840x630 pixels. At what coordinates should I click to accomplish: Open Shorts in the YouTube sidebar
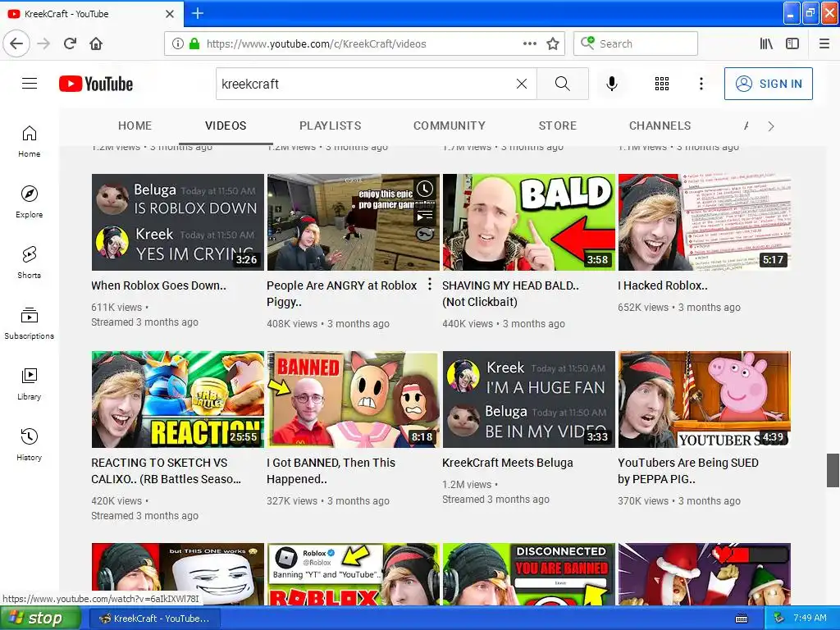[x=29, y=262]
